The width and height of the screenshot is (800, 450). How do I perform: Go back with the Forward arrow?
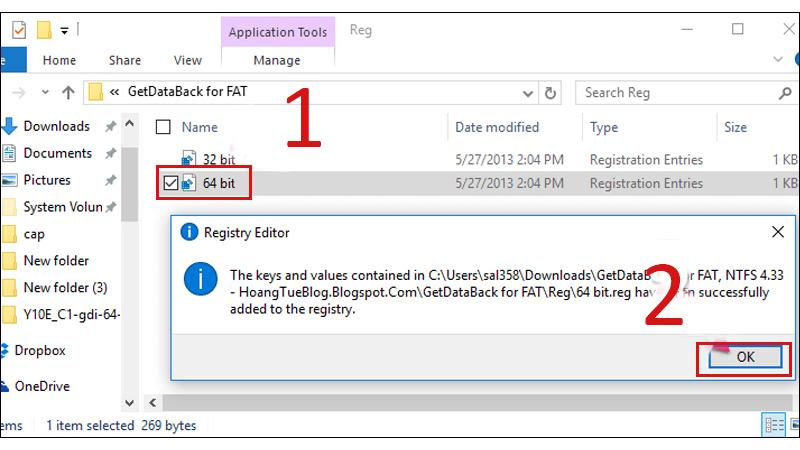19,93
